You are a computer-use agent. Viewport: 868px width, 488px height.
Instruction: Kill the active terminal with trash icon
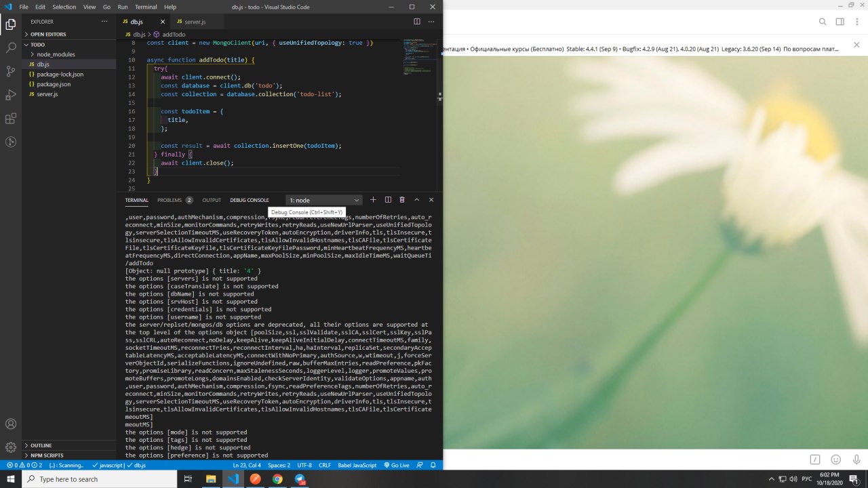click(402, 200)
